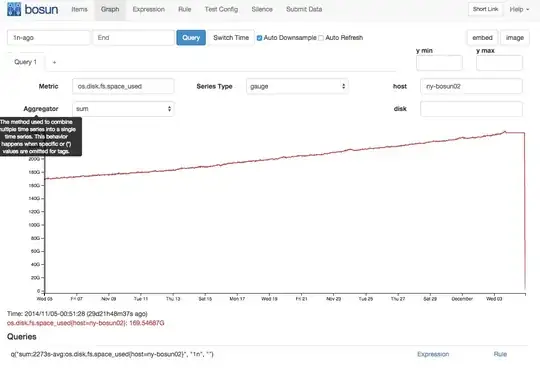Click the y min input field

[x=439, y=63]
